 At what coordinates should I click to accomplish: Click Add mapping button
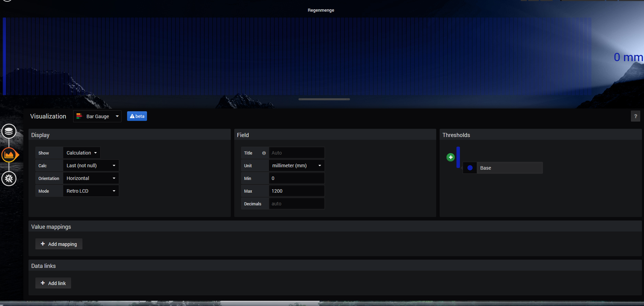tap(59, 244)
